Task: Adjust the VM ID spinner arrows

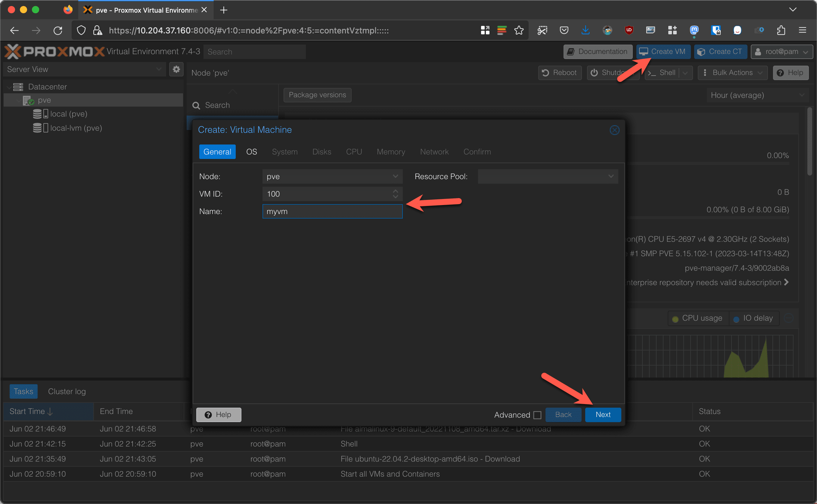Action: click(x=395, y=194)
